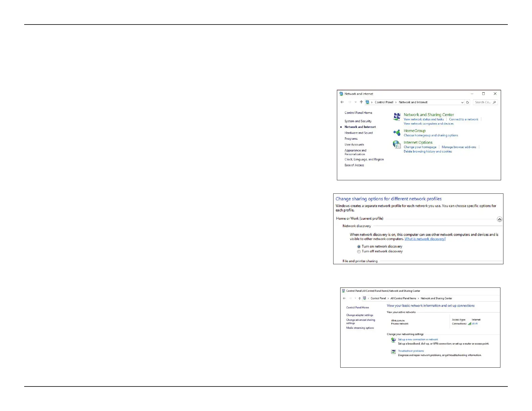Screen dimensions: 532x411
Task: Click the dlink.com.tw network name
Action: (398, 321)
